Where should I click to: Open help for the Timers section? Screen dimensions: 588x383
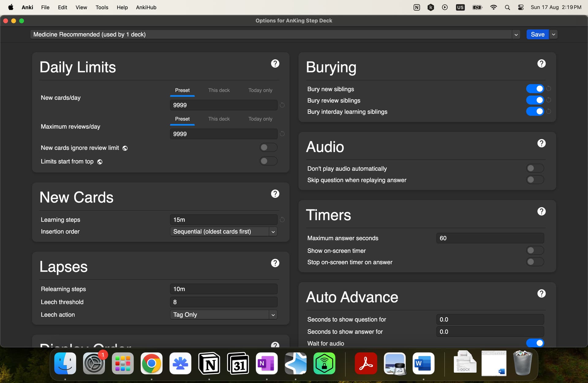pyautogui.click(x=541, y=211)
